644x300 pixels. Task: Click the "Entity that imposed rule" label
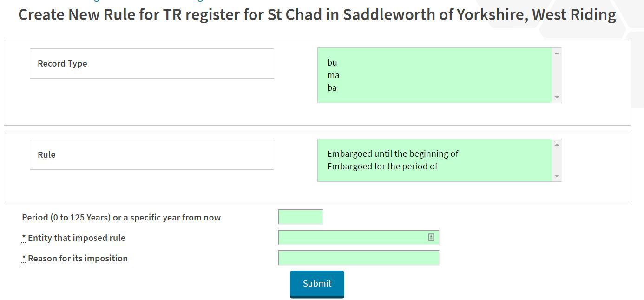click(x=77, y=238)
